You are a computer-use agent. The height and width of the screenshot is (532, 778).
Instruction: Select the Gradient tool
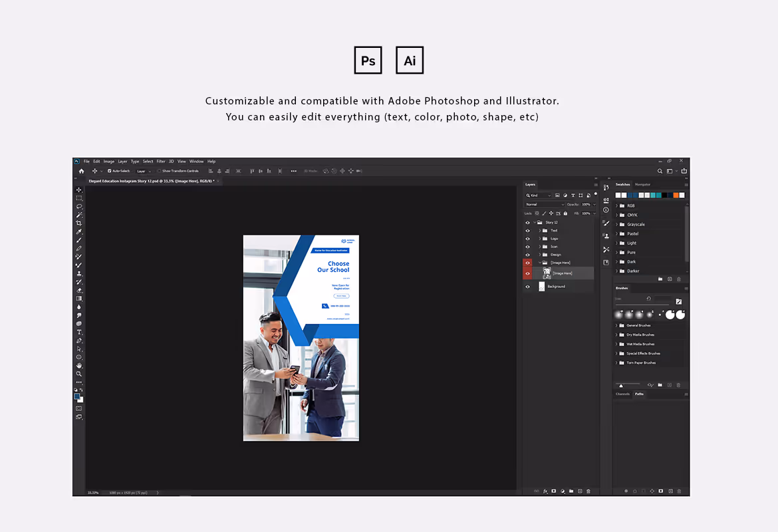[79, 299]
